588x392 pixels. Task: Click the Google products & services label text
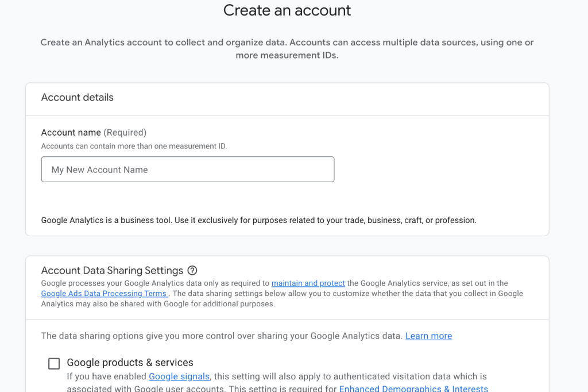[130, 363]
